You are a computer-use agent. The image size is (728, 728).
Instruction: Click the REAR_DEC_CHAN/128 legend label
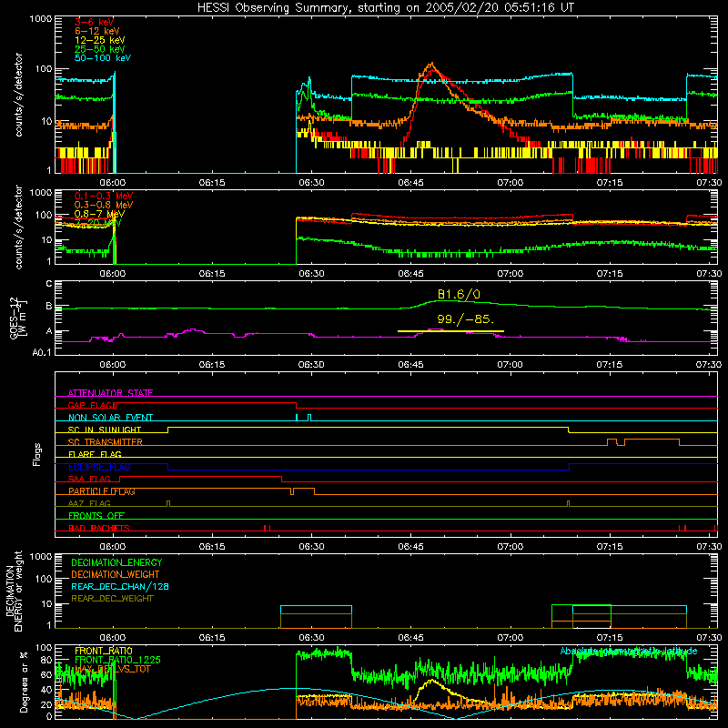[x=120, y=587]
